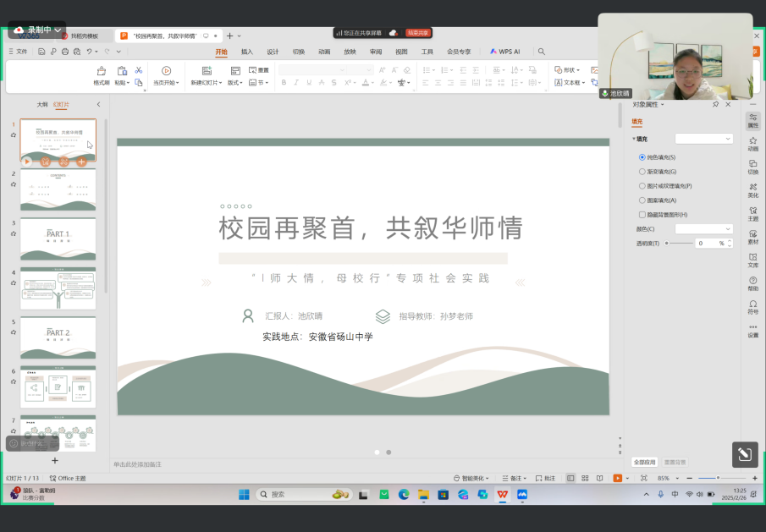This screenshot has width=766, height=532.
Task: Open the 美化 beautify side panel icon
Action: click(x=752, y=190)
